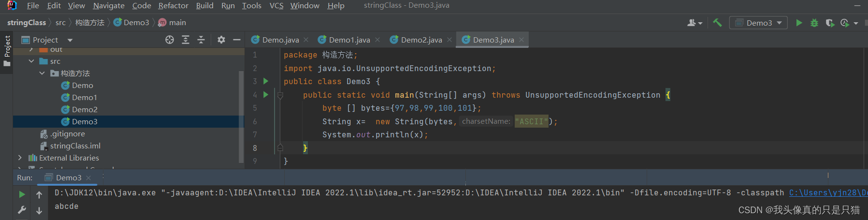Click Demo3 breadcrumb in navigation bar
Screen dimensions: 868x220
[x=131, y=23]
